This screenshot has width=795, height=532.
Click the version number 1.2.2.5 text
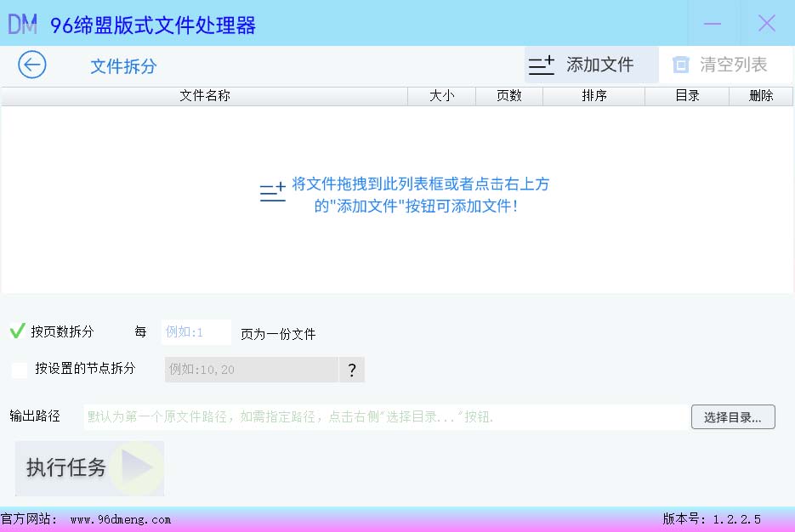(x=736, y=519)
